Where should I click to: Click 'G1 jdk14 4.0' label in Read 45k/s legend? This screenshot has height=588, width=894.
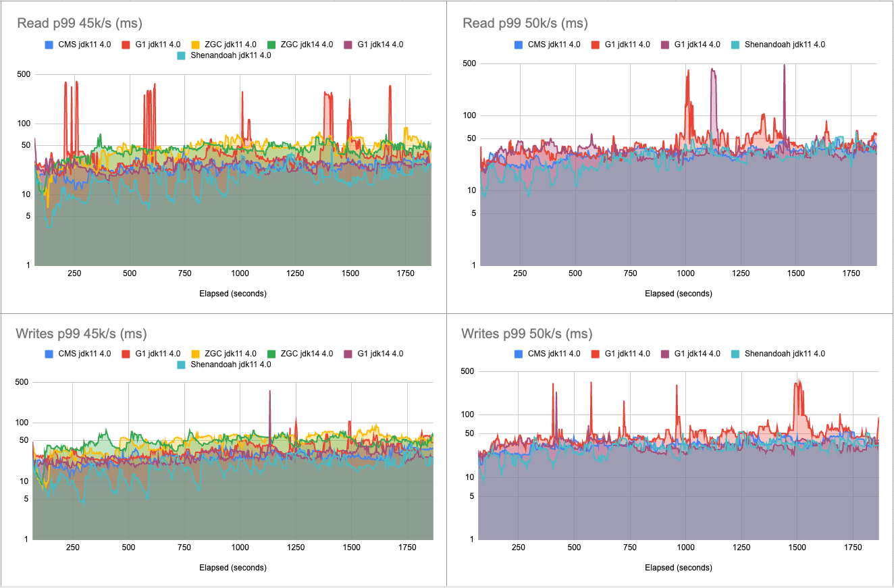coord(382,45)
